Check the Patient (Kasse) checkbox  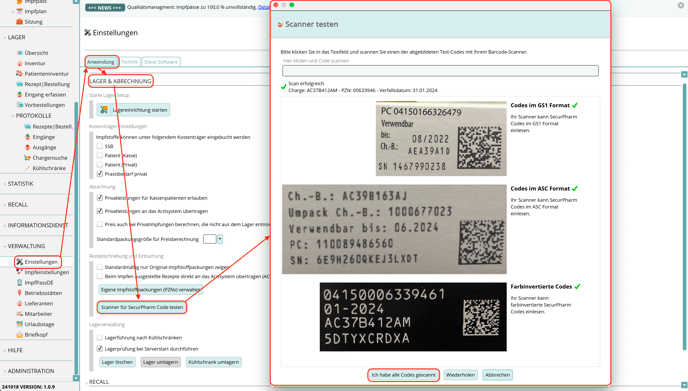click(x=100, y=155)
